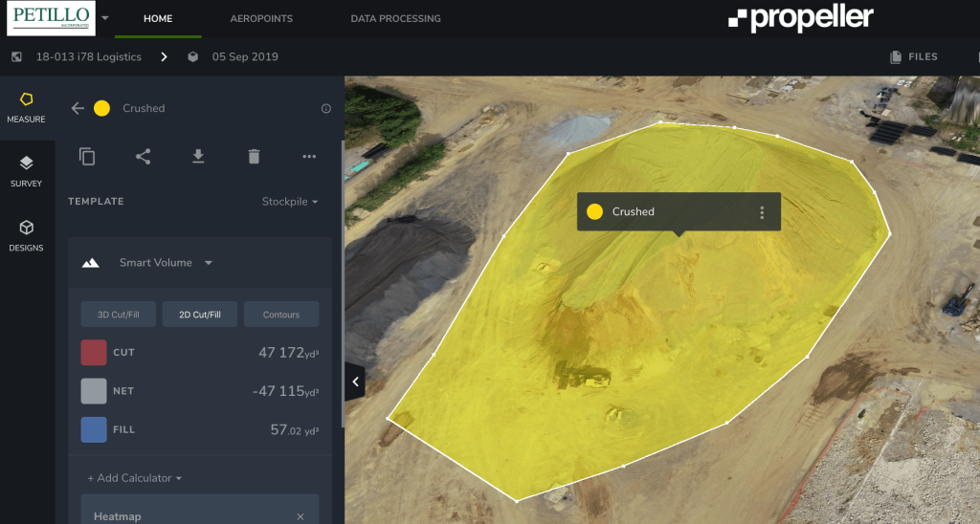
Task: Expand the Smart Volume dropdown
Action: point(165,263)
